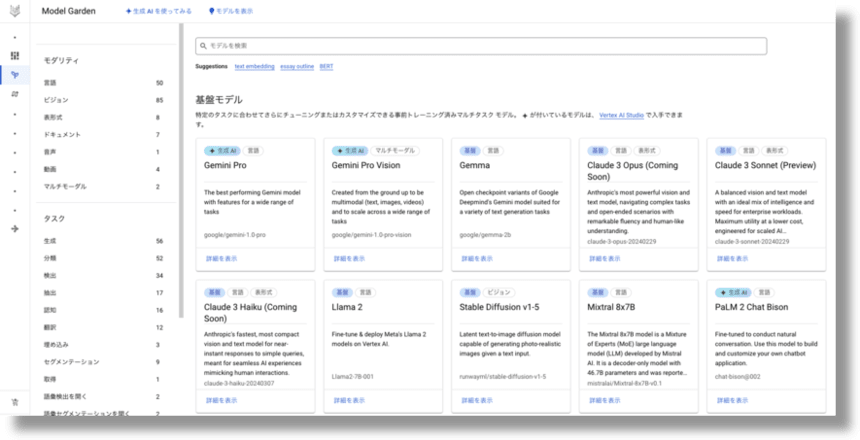Screen dimensions: 860x440
Task: Click the Model Garden page title
Action: [x=69, y=11]
